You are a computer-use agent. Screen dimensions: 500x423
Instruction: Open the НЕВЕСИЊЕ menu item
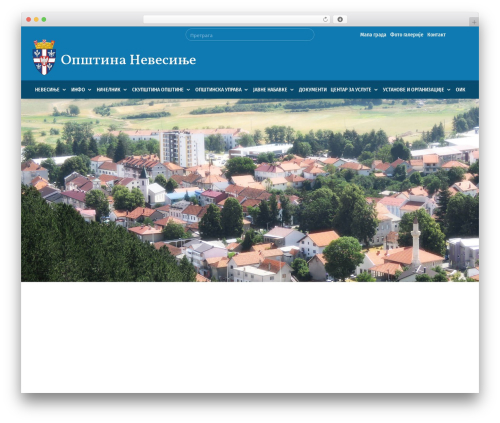[47, 90]
